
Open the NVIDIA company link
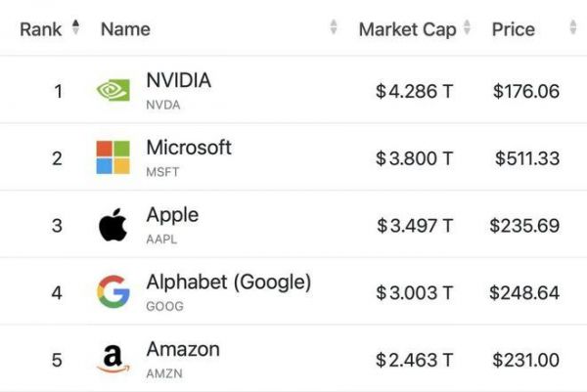[178, 80]
